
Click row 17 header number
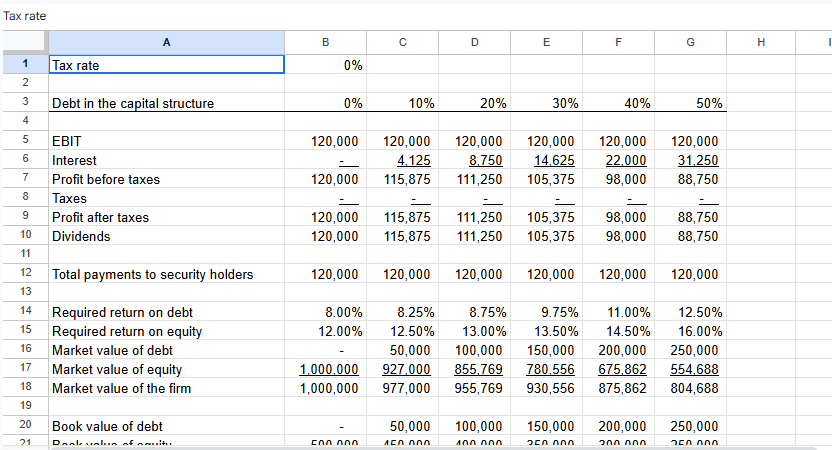[24, 368]
